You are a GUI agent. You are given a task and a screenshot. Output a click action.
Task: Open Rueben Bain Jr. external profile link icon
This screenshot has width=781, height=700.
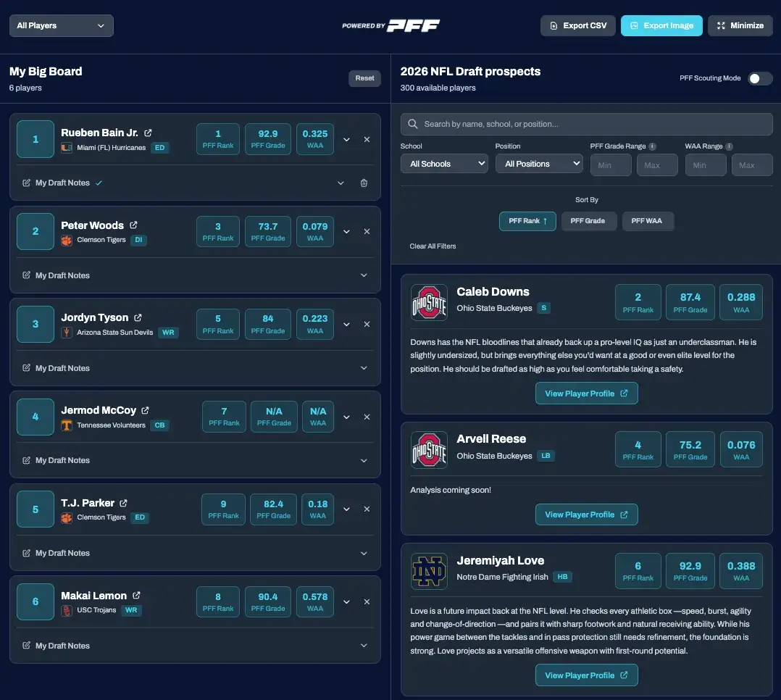click(148, 133)
